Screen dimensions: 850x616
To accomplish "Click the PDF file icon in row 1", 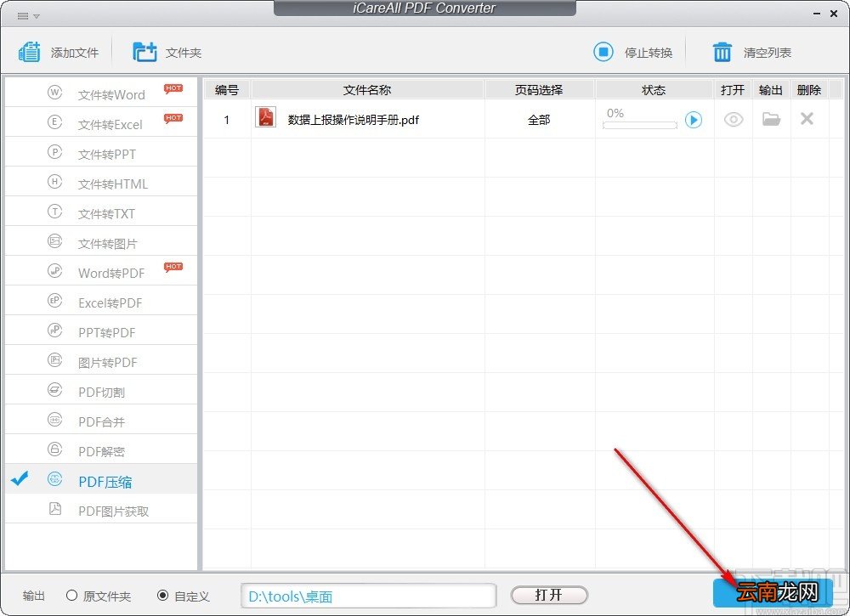I will coord(265,117).
